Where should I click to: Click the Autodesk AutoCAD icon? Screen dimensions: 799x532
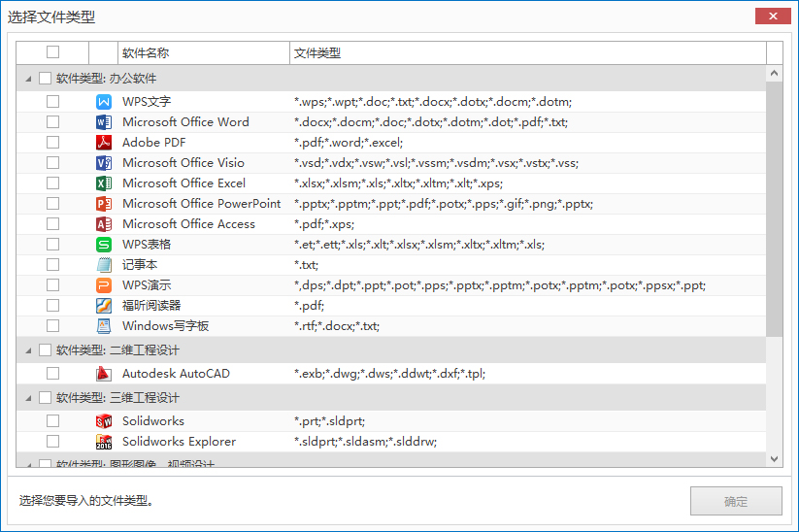tap(104, 374)
